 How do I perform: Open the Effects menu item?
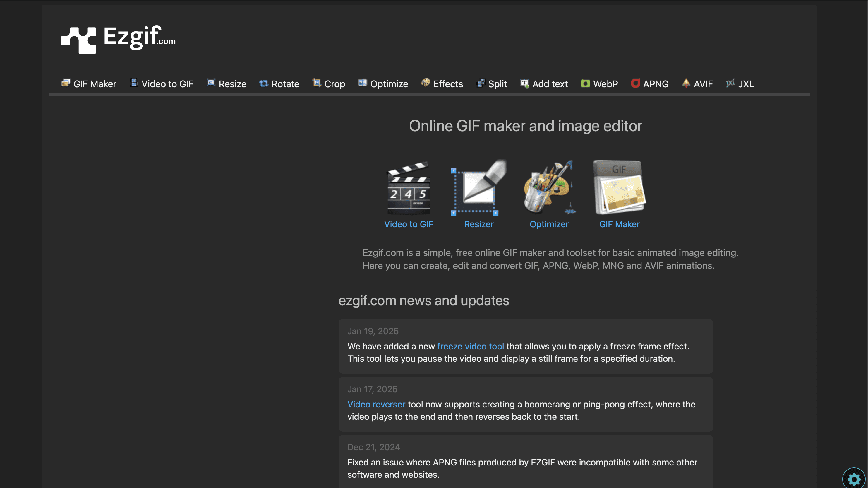click(x=442, y=84)
